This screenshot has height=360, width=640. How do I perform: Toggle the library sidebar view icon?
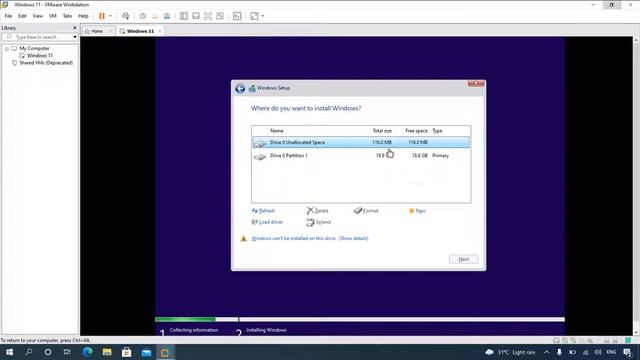tap(184, 16)
